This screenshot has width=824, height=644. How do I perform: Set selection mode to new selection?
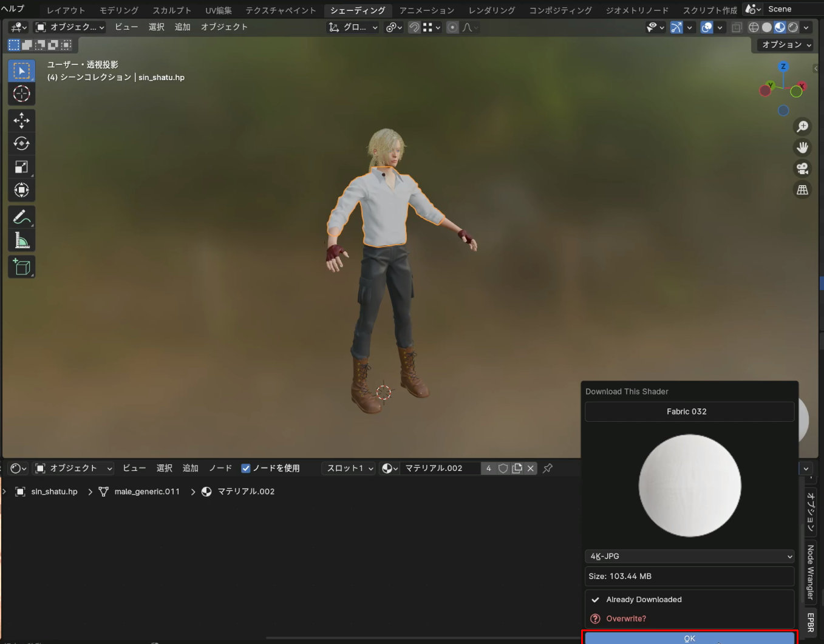point(13,45)
